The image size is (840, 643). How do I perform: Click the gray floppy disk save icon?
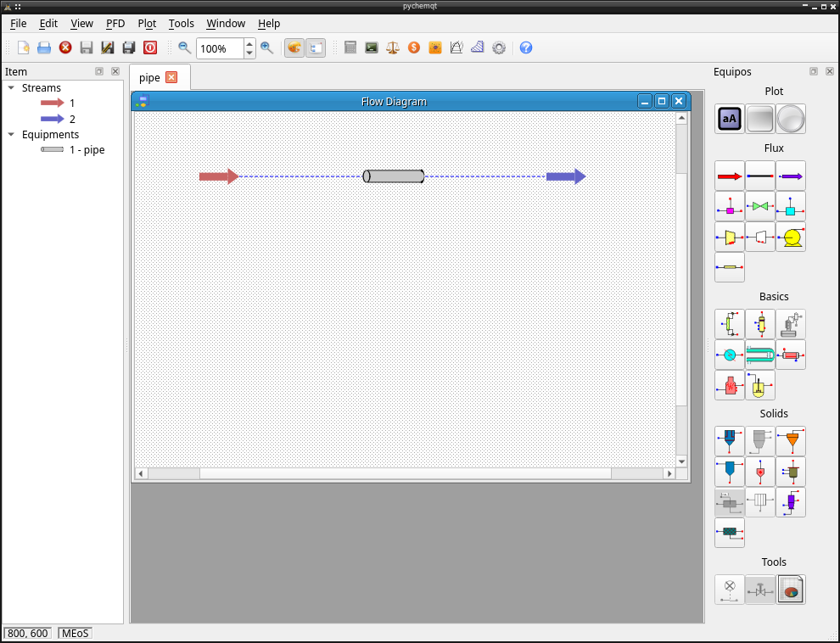click(87, 48)
